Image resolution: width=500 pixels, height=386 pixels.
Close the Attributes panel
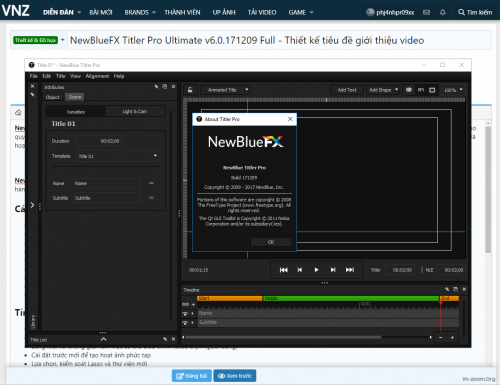(x=173, y=87)
